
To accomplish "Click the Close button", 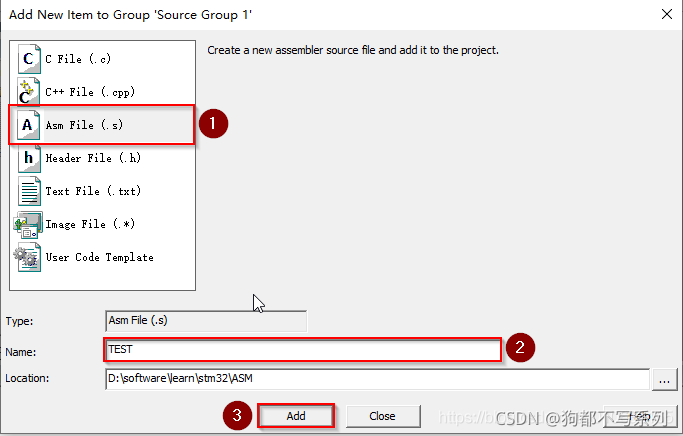I will 383,416.
